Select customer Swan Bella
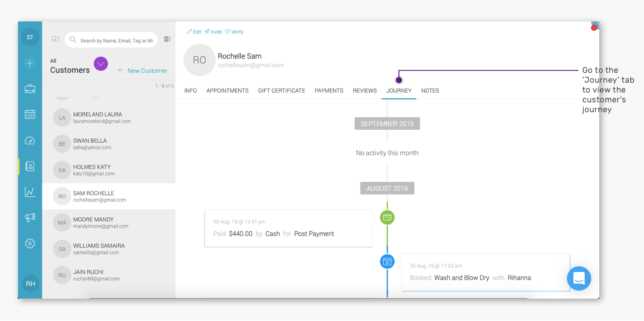644x321 pixels. point(109,144)
